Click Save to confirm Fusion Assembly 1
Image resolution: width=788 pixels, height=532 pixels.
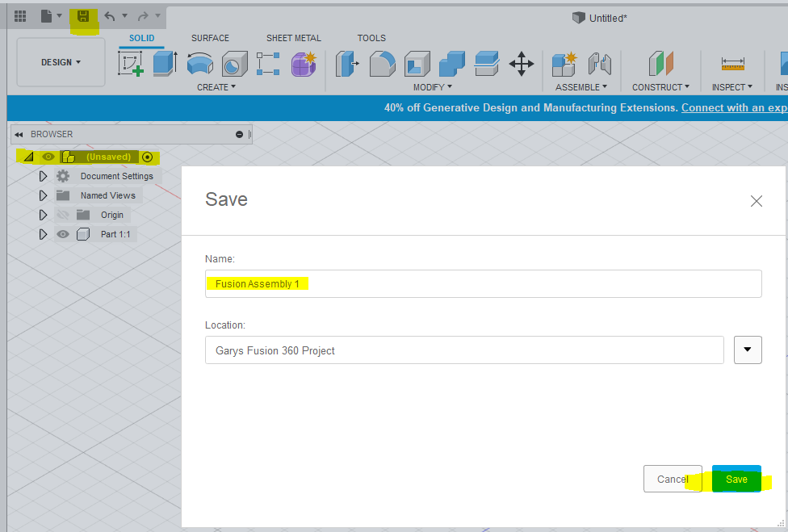(x=736, y=478)
